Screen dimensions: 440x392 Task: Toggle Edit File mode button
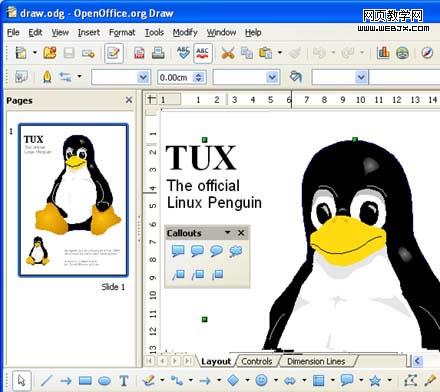[113, 53]
